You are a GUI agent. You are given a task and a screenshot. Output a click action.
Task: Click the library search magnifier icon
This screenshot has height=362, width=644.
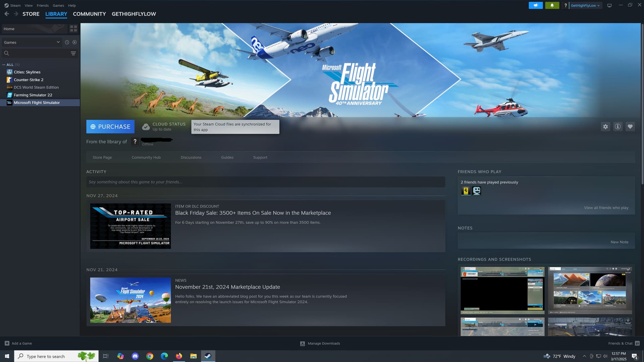6,53
